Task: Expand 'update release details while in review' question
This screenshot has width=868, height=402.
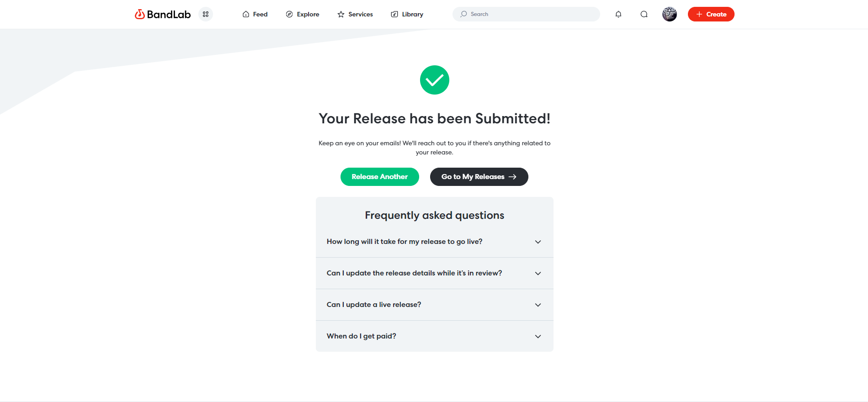Action: pyautogui.click(x=435, y=273)
